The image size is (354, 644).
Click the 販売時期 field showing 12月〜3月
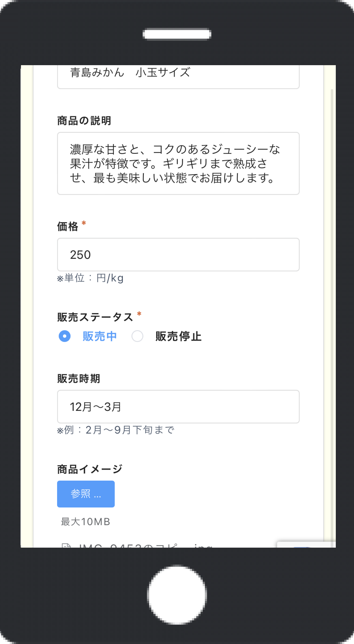pos(178,406)
